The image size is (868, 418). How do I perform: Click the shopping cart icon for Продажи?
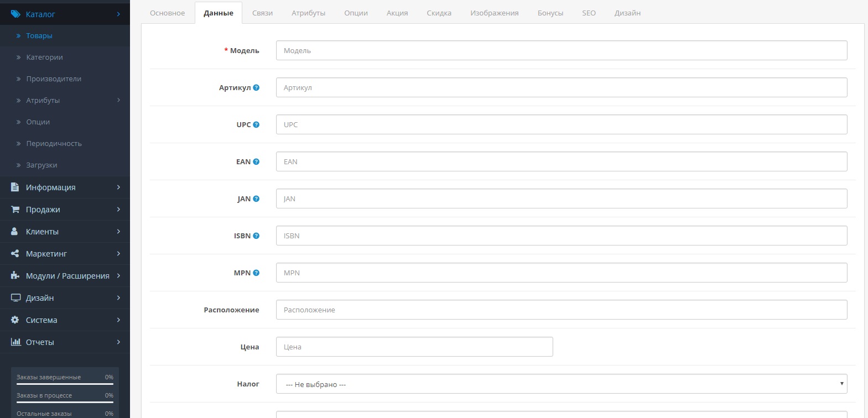[x=15, y=210]
